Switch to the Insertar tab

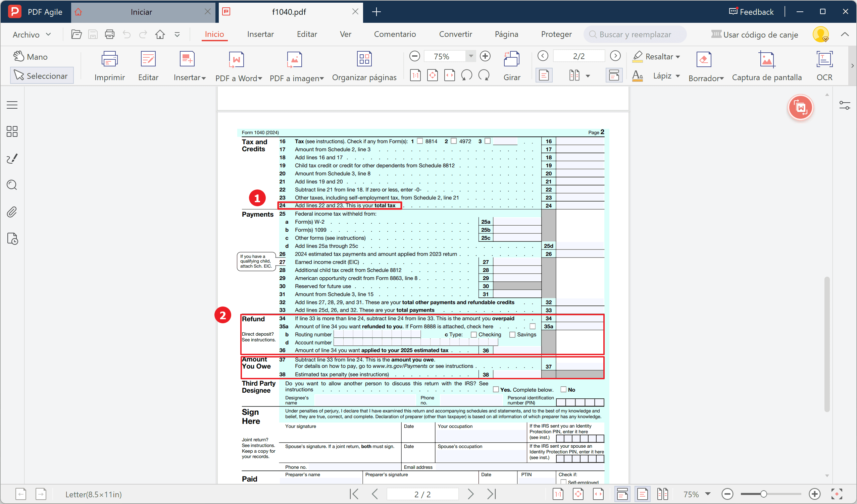coord(260,34)
